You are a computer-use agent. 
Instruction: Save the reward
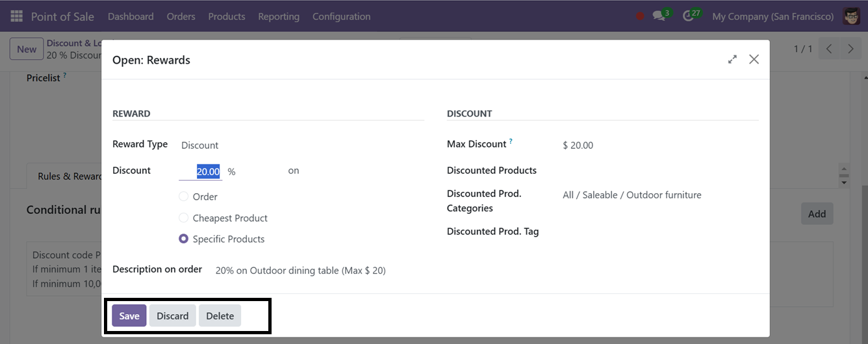129,315
